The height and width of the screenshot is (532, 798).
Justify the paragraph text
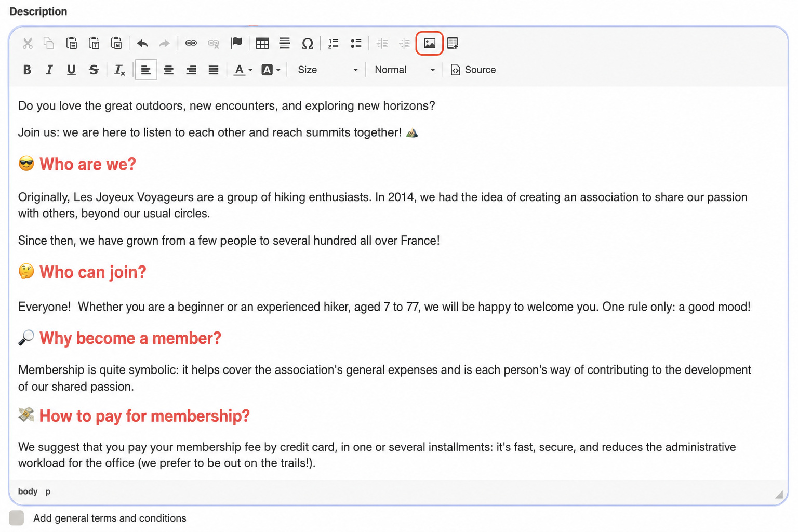(x=214, y=70)
